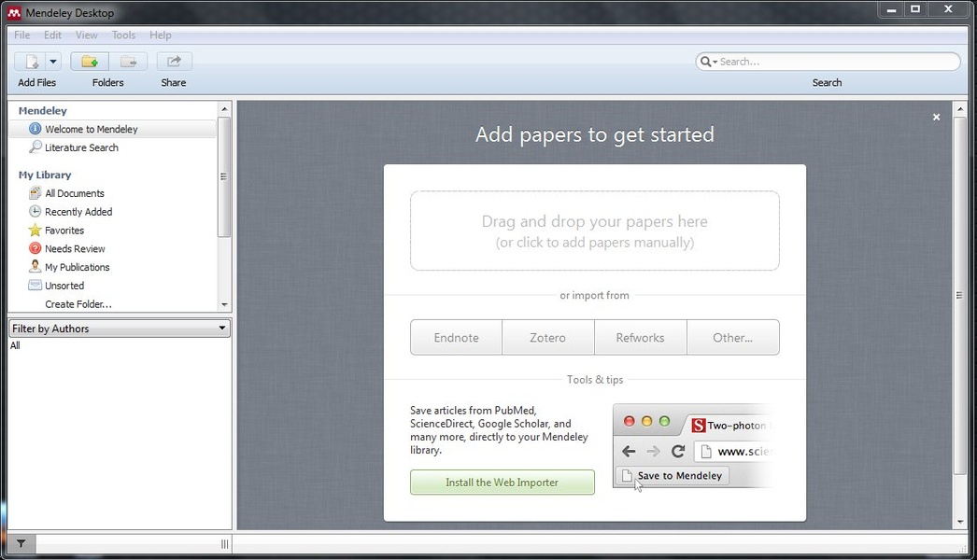Open the Tools menu
This screenshot has width=977, height=560.
pos(123,35)
